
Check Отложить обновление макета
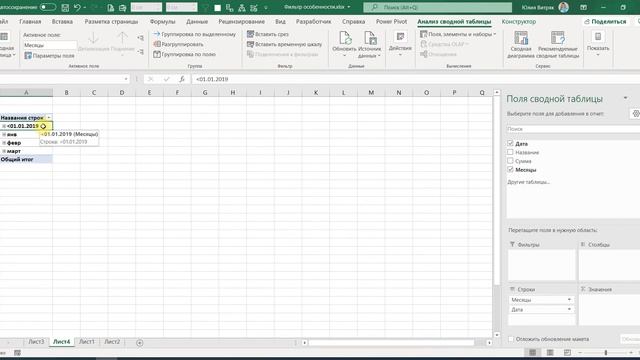pos(511,339)
